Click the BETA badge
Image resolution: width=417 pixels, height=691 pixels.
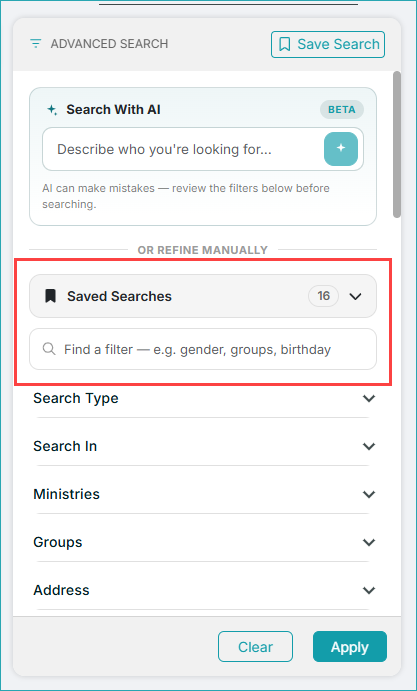point(342,110)
